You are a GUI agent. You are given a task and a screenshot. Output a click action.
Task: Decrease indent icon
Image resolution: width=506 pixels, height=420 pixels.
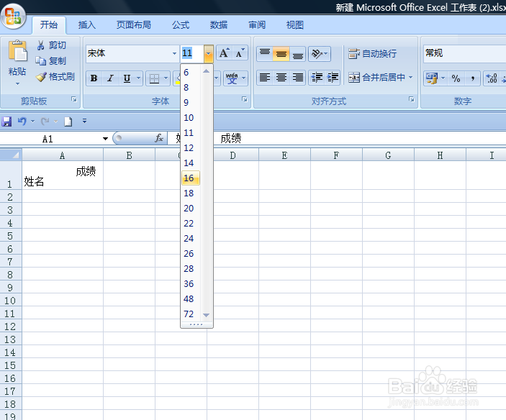tap(317, 78)
